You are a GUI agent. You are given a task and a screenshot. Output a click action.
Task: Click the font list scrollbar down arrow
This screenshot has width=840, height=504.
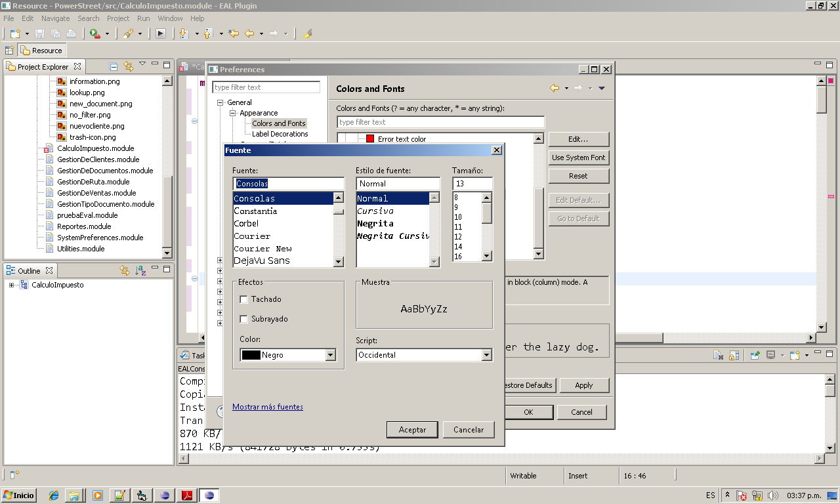click(x=339, y=262)
